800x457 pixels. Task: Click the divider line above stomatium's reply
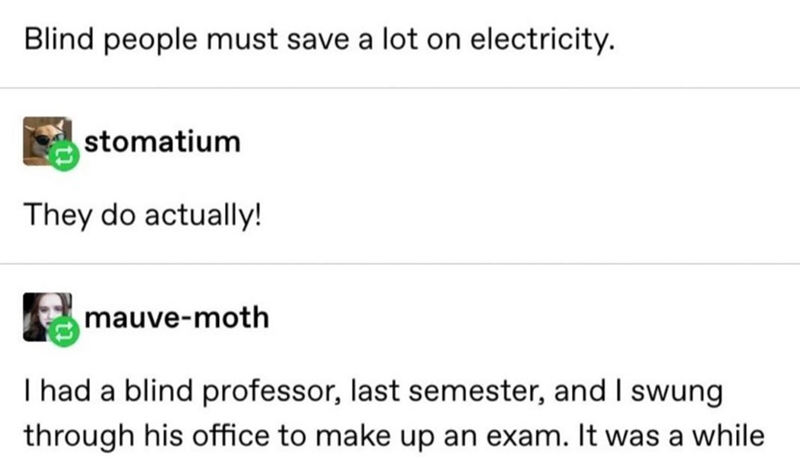(400, 88)
